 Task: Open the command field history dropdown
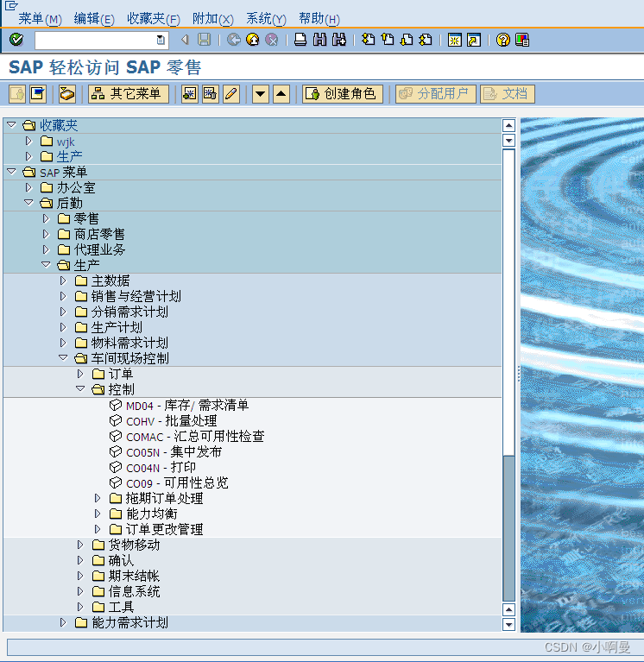[x=161, y=40]
